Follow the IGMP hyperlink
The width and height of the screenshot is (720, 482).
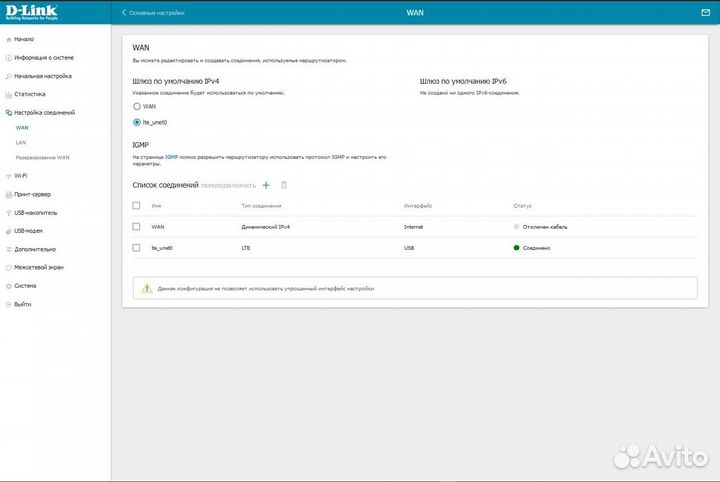pyautogui.click(x=171, y=157)
